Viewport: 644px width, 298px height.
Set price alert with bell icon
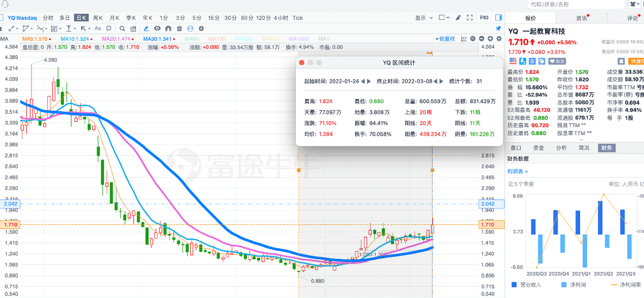621,62
